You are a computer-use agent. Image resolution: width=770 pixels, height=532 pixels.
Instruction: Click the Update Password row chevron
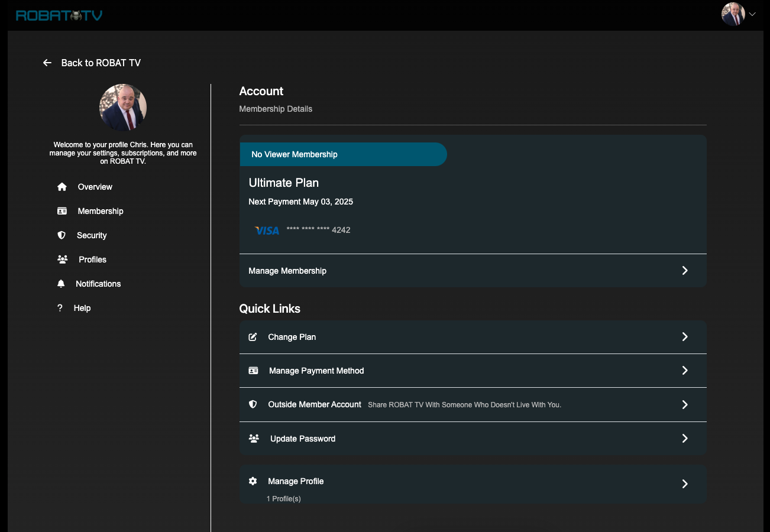[685, 438]
